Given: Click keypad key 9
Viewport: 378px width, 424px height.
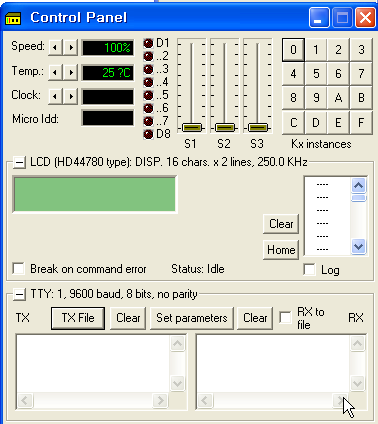Looking at the screenshot, I should pos(316,98).
